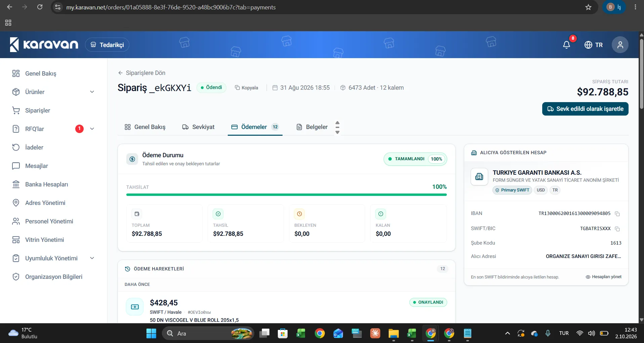Click the bank building icon for Garanti
Screen dimensions: 644x343
[x=479, y=177]
